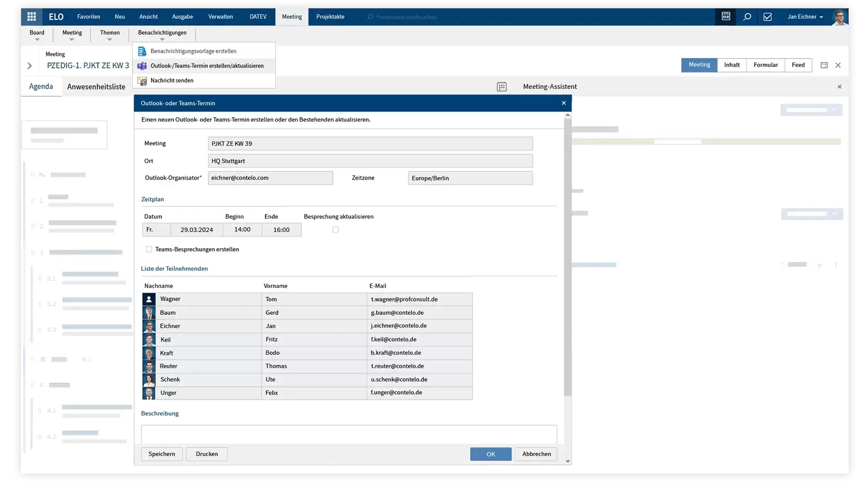The height and width of the screenshot is (488, 868).
Task: Switch to the Anwesenheitsliste tab
Action: pyautogui.click(x=96, y=87)
